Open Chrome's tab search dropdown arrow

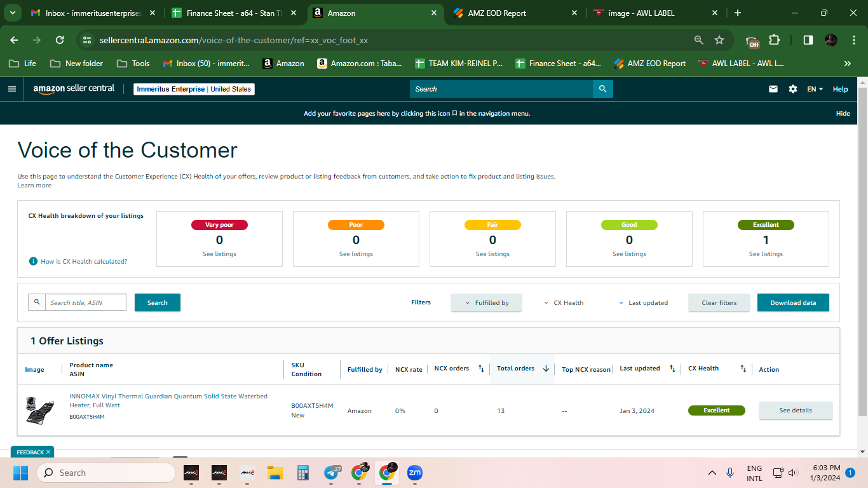13,13
